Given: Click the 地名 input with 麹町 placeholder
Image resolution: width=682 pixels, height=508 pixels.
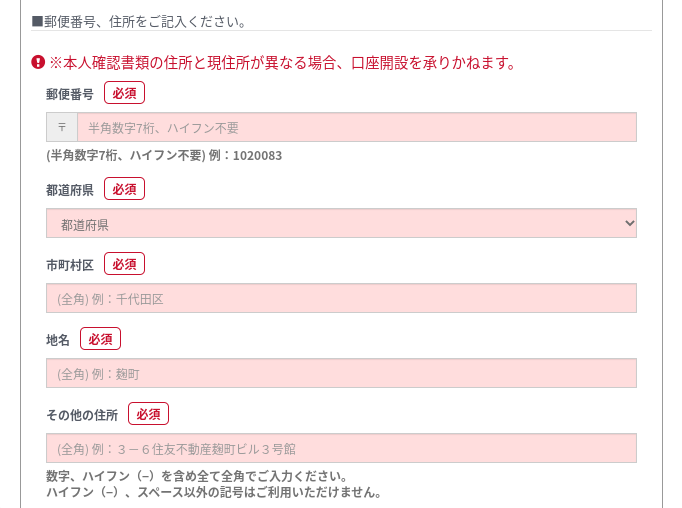Looking at the screenshot, I should pyautogui.click(x=341, y=373).
